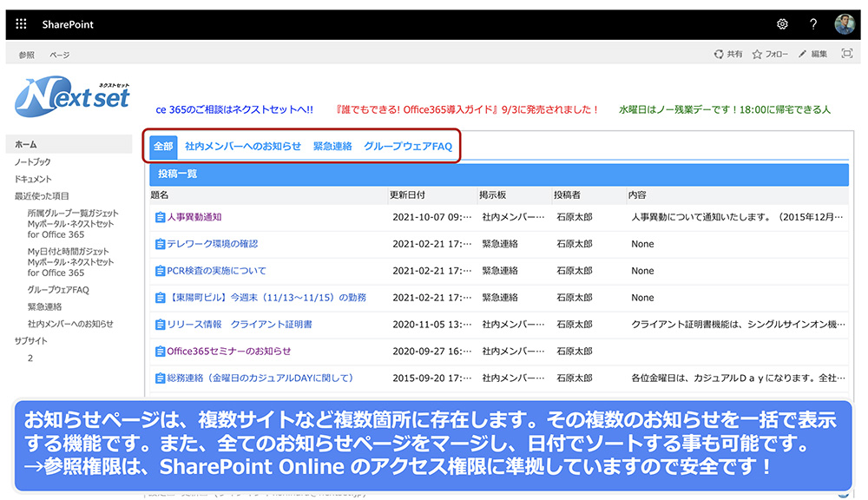Open the Office365セミナーのお知らせ post
The width and height of the screenshot is (868, 500).
(229, 351)
